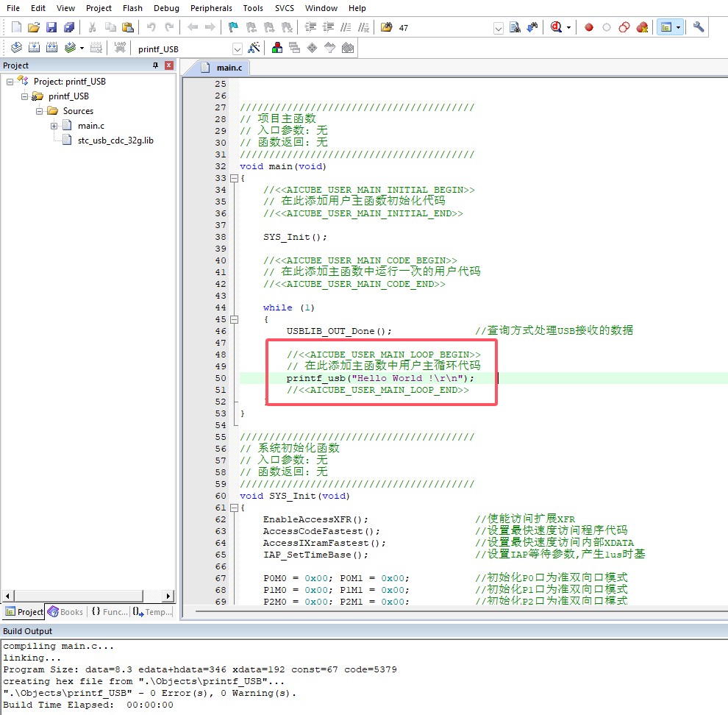Open window layout dropdown arrow
Image resolution: width=728 pixels, height=715 pixels.
pos(678,27)
